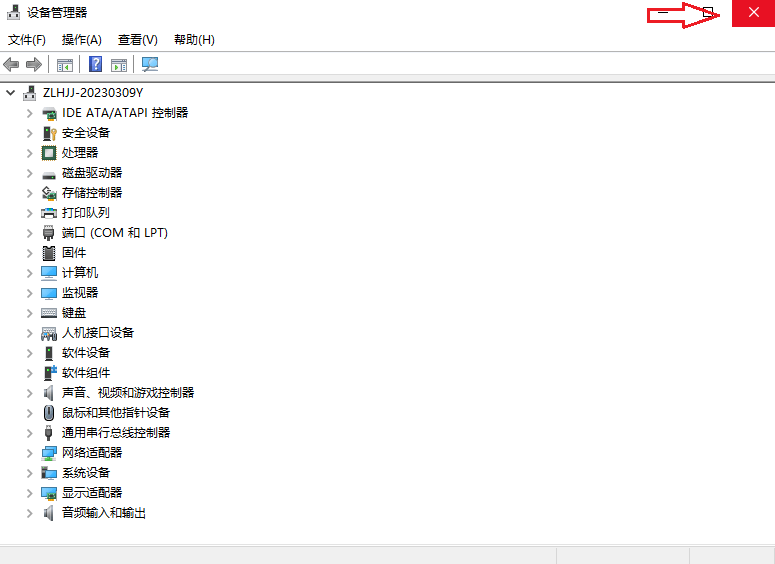The image size is (775, 564).
Task: Open the Help question-mark toolbar icon
Action: [95, 64]
